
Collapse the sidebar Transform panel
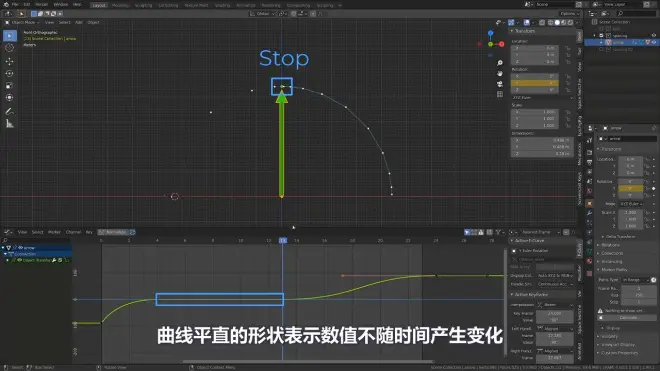point(524,31)
